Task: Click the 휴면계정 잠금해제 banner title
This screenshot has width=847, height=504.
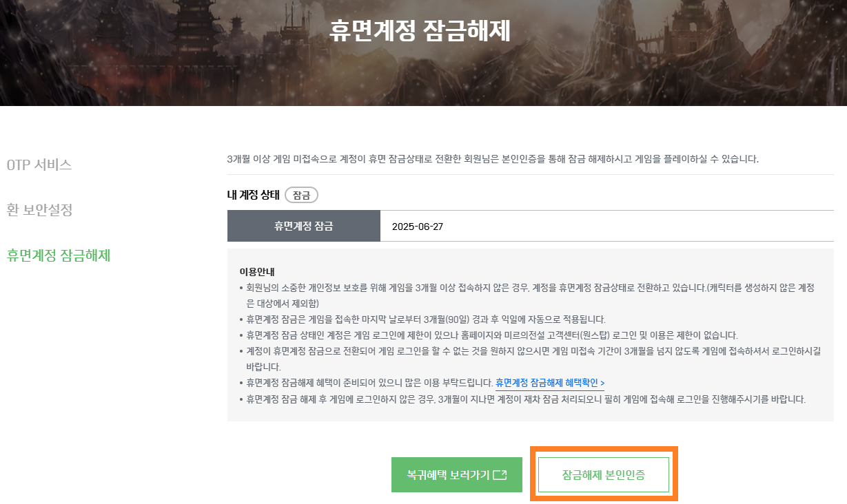Action: click(x=420, y=31)
